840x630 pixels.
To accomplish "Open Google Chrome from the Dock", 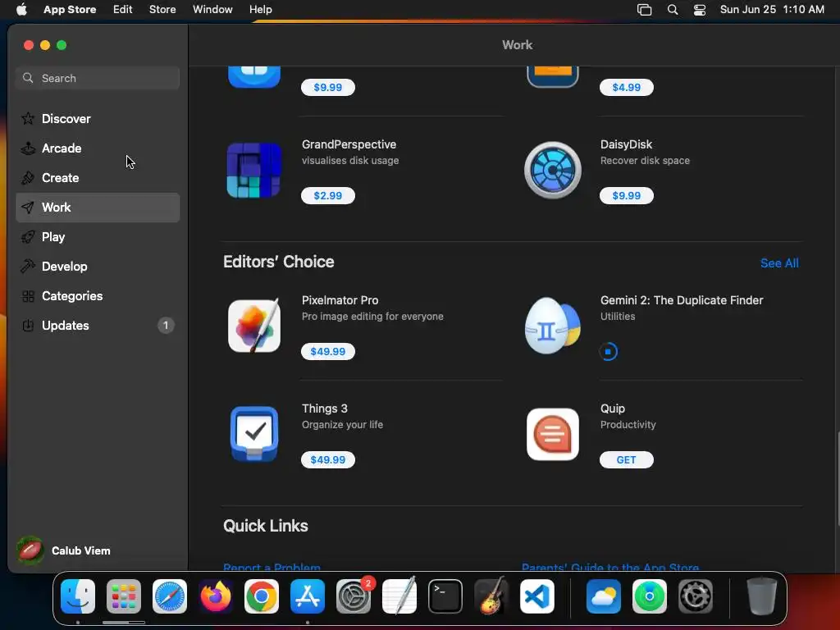I will tap(262, 596).
